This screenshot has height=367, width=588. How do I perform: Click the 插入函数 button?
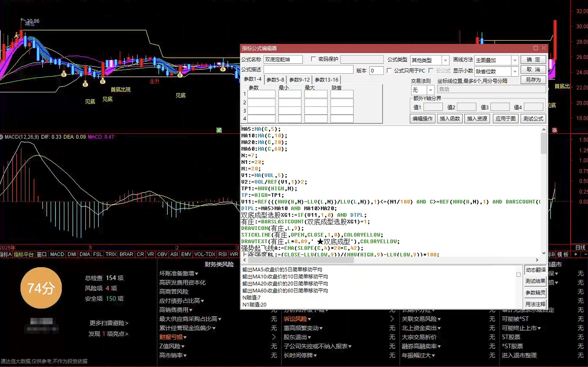click(x=450, y=119)
